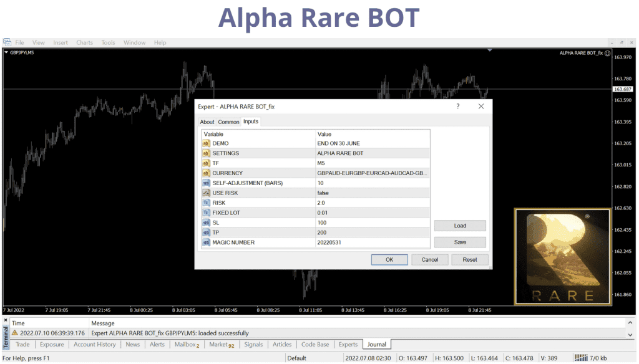Image resolution: width=639 pixels, height=364 pixels.
Task: Open the View menu
Action: pos(38,42)
